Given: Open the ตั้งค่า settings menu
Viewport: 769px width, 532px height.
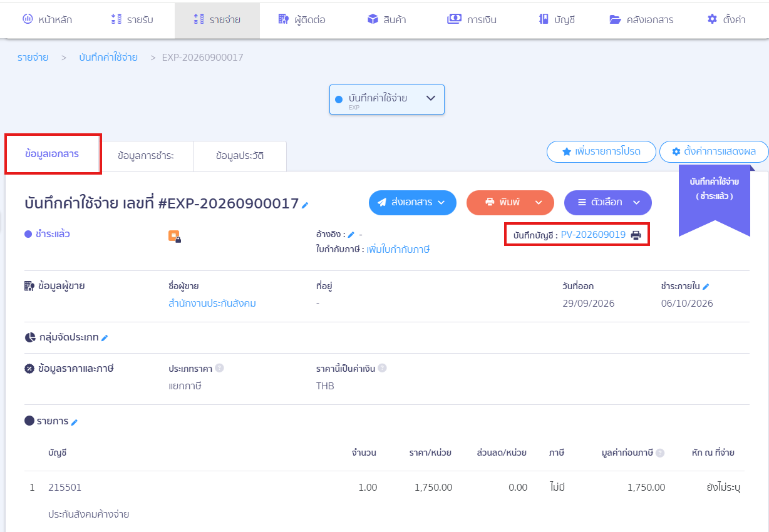Looking at the screenshot, I should click(726, 19).
